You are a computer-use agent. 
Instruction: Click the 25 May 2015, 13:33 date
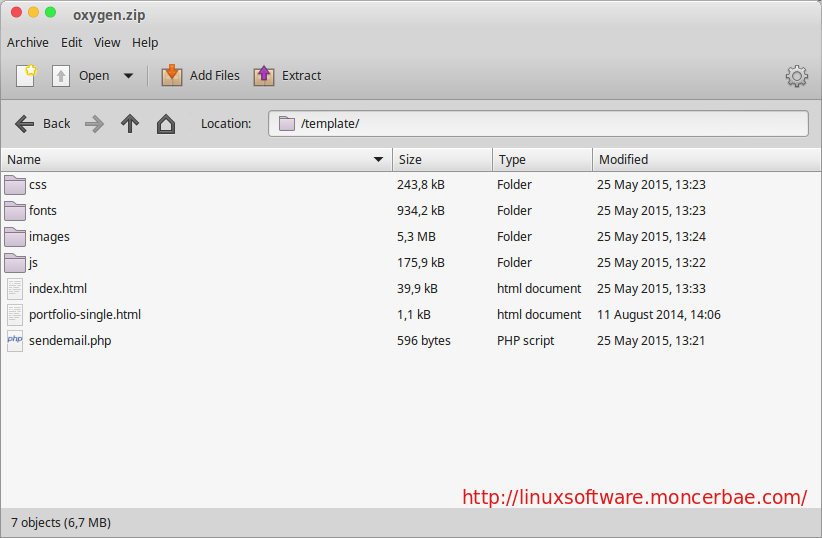(651, 288)
